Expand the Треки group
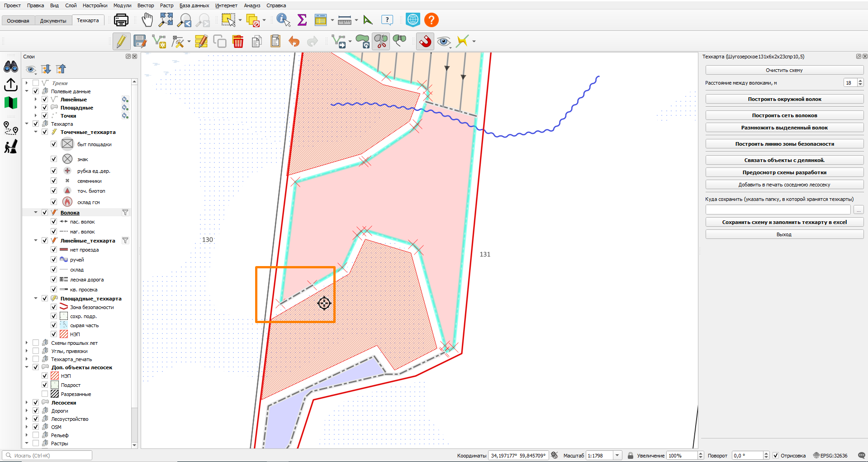This screenshot has height=462, width=868. (x=27, y=83)
